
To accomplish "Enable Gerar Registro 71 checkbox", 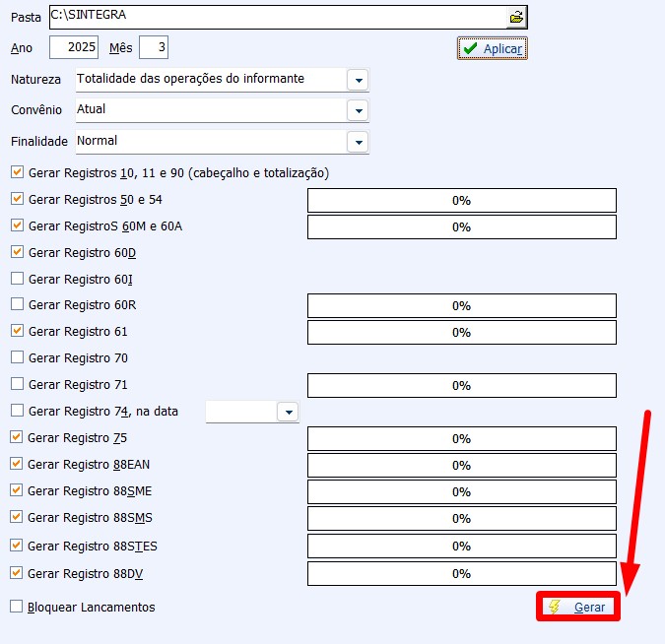I will (x=17, y=384).
